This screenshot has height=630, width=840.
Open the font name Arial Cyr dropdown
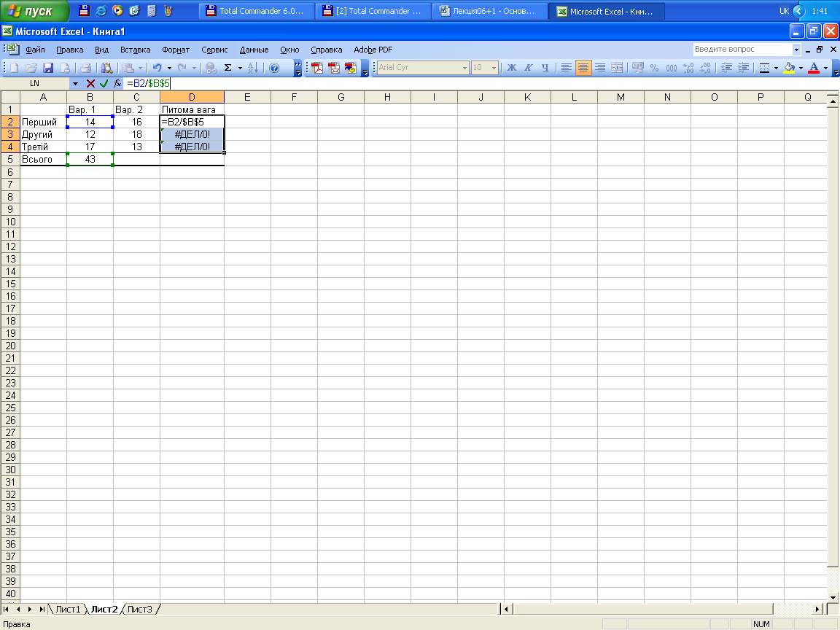(464, 68)
